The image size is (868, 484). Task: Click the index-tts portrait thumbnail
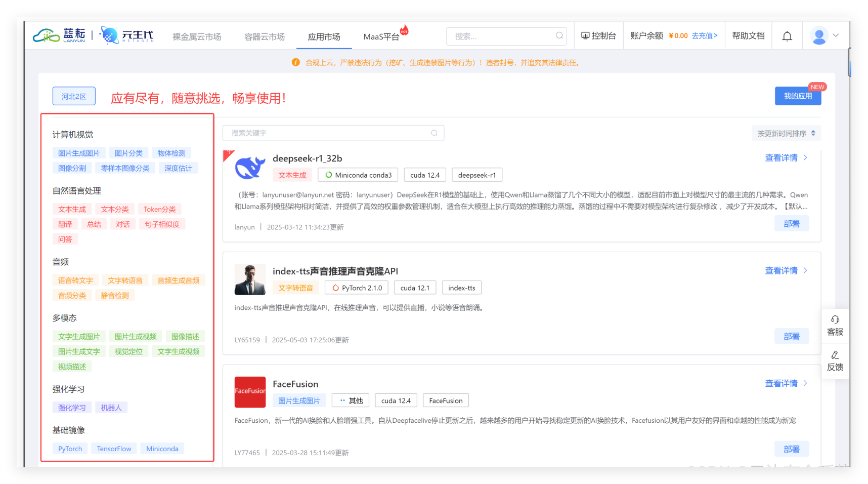pos(250,279)
